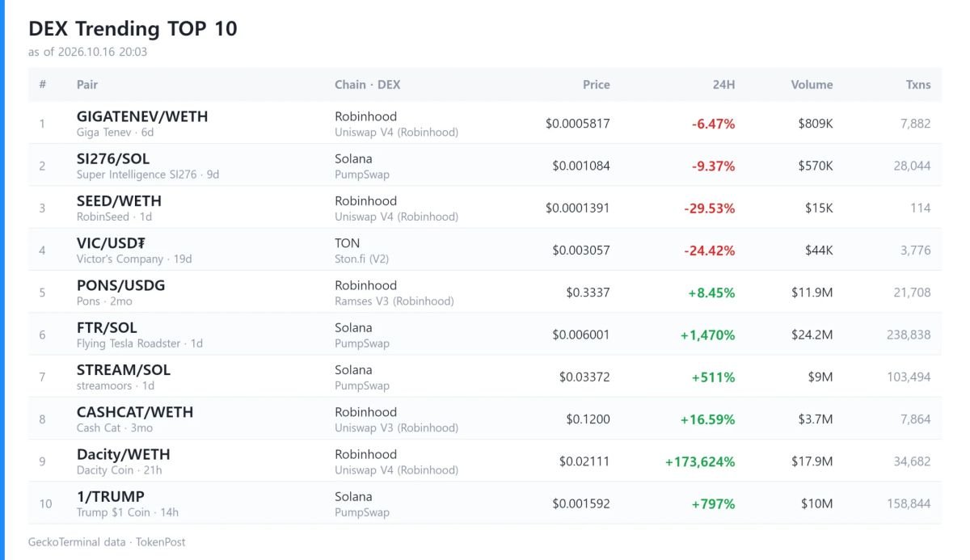Click the $17.9M volume value
The image size is (970, 560).
point(812,461)
